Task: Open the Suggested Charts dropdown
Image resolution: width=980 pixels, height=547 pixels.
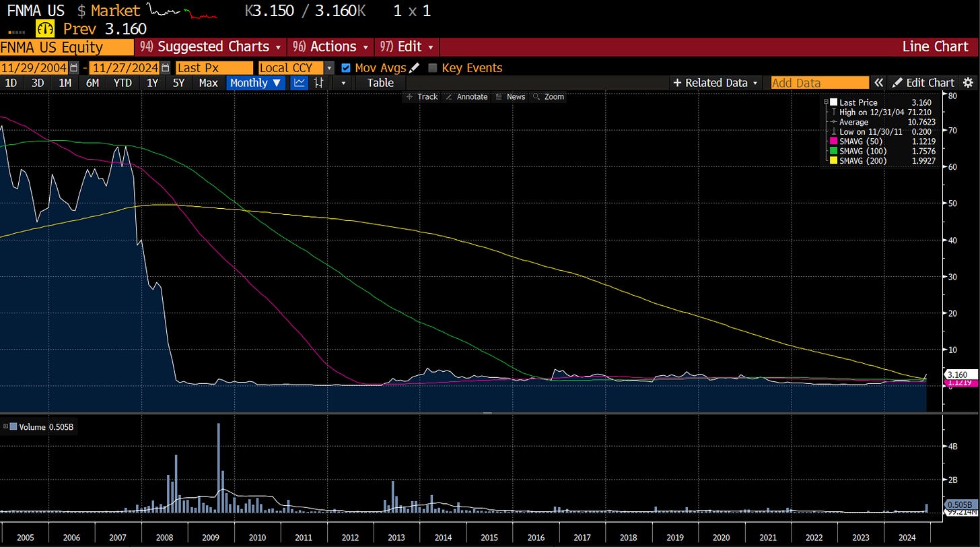Action: pyautogui.click(x=212, y=47)
